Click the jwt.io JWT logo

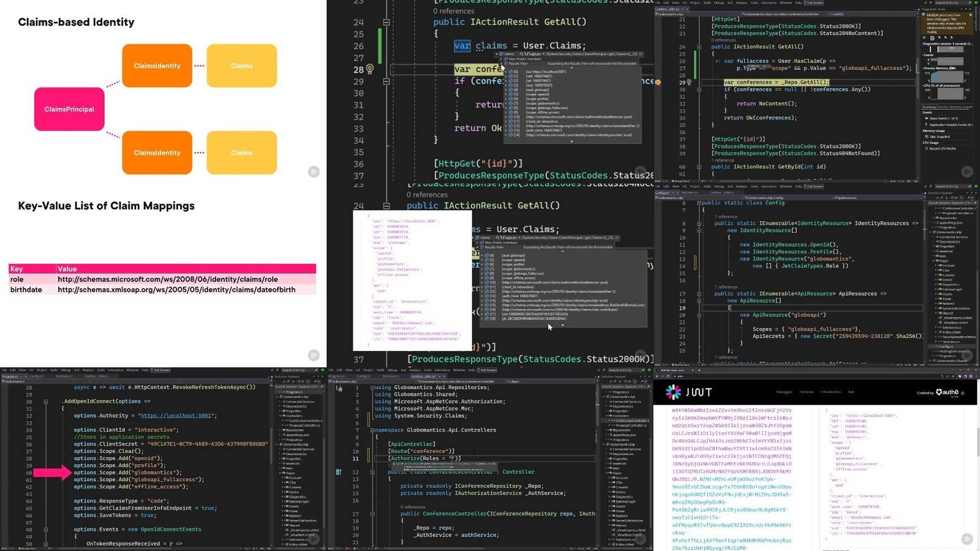[x=689, y=392]
